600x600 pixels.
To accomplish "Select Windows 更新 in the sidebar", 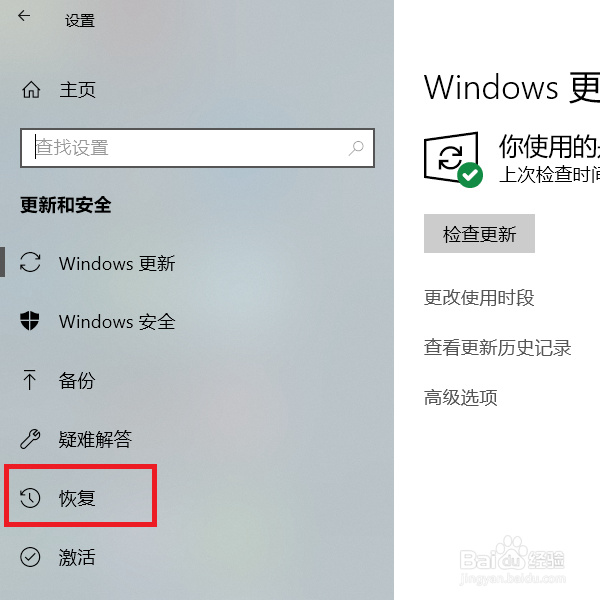I will [117, 263].
